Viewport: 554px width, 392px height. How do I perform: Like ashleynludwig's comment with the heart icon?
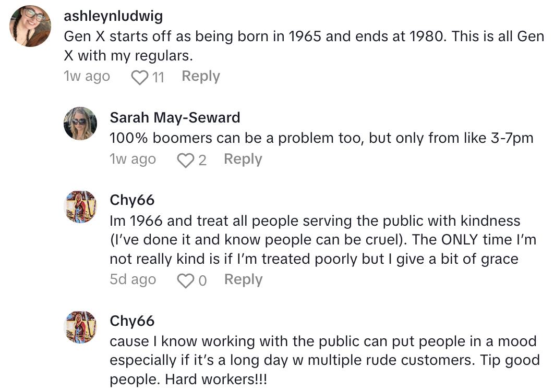point(139,77)
